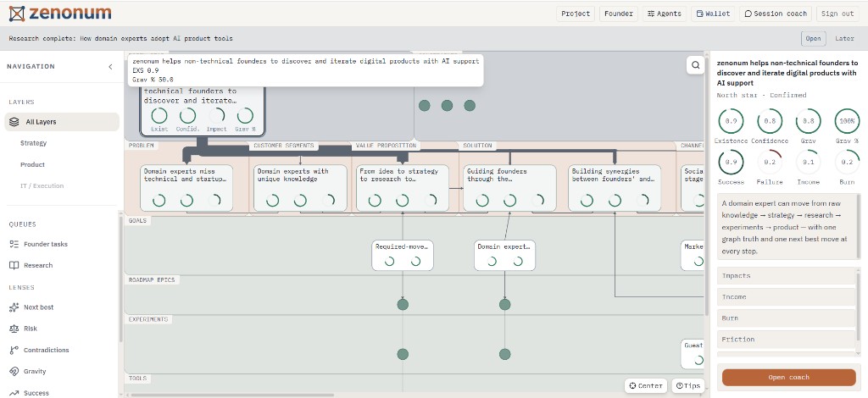Click 'North star · Confirmed' status text

(x=762, y=95)
